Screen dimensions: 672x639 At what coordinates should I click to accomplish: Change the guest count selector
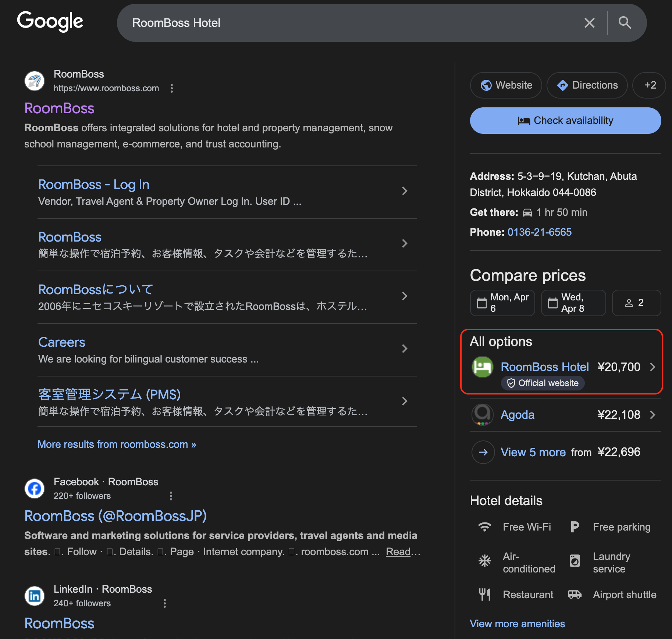pyautogui.click(x=636, y=303)
